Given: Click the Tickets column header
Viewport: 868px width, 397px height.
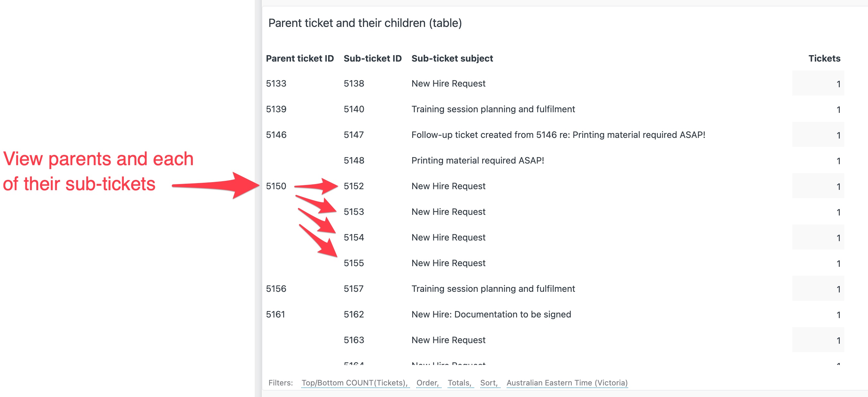Looking at the screenshot, I should click(824, 58).
